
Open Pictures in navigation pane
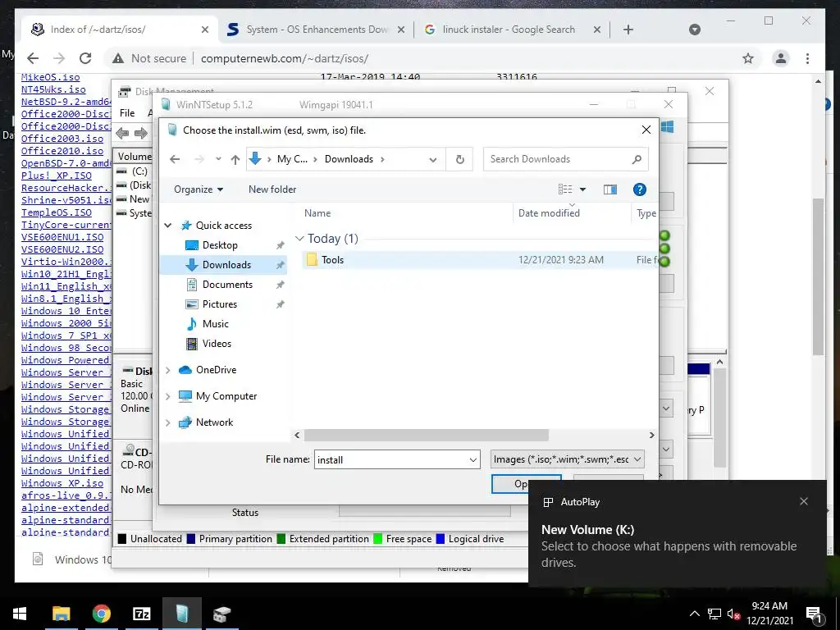pyautogui.click(x=220, y=304)
